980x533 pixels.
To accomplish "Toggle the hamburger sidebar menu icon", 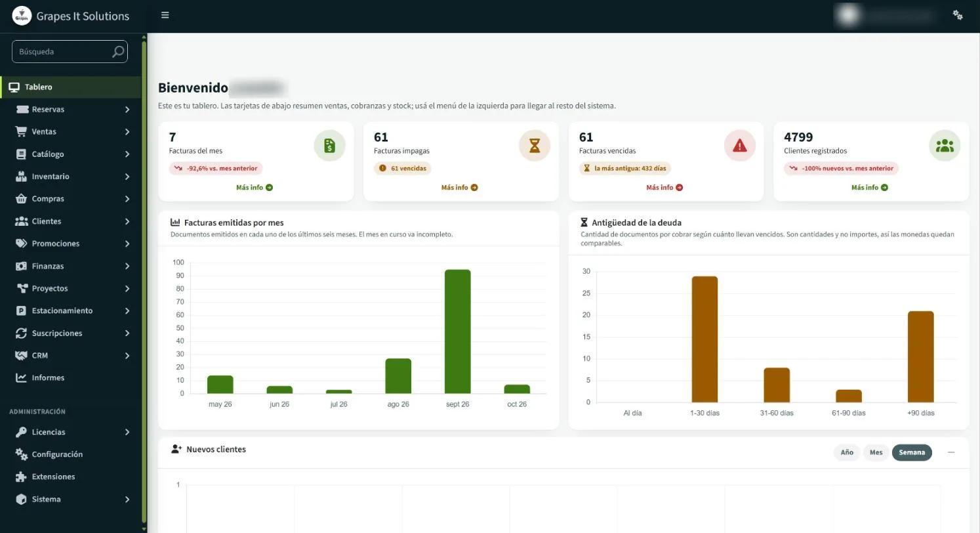I will tap(165, 15).
